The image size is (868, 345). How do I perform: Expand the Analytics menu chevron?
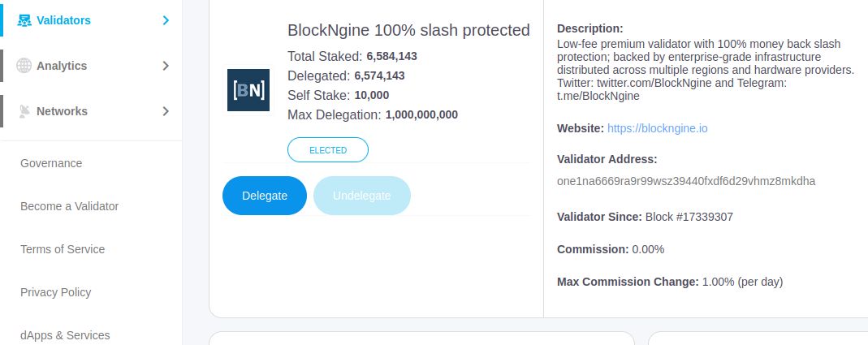click(x=166, y=66)
